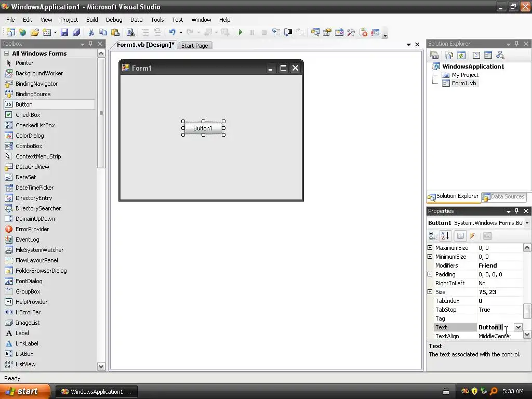
Task: Open the Button1 object selector dropdown
Action: [x=527, y=223]
